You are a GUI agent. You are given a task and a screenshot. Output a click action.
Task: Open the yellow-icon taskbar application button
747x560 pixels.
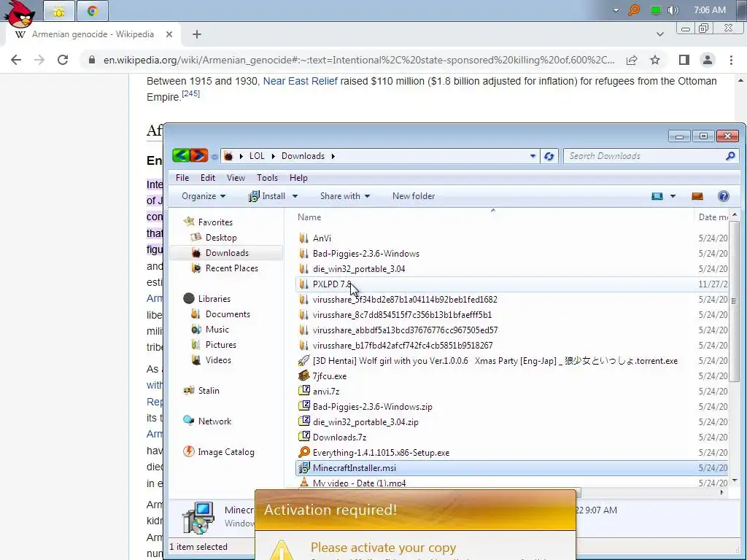click(58, 11)
